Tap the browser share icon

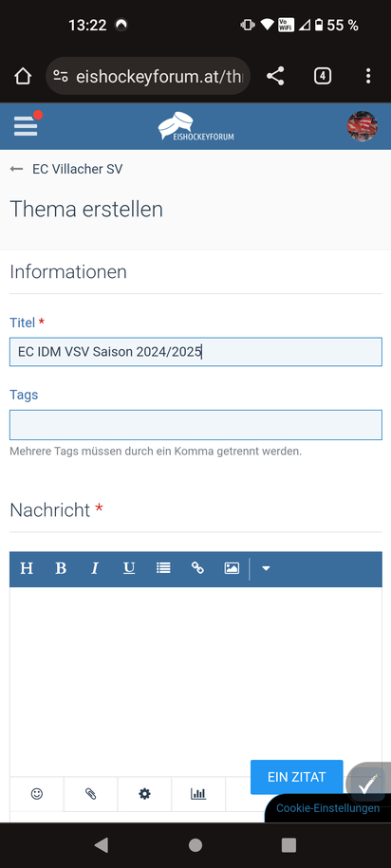click(x=275, y=76)
